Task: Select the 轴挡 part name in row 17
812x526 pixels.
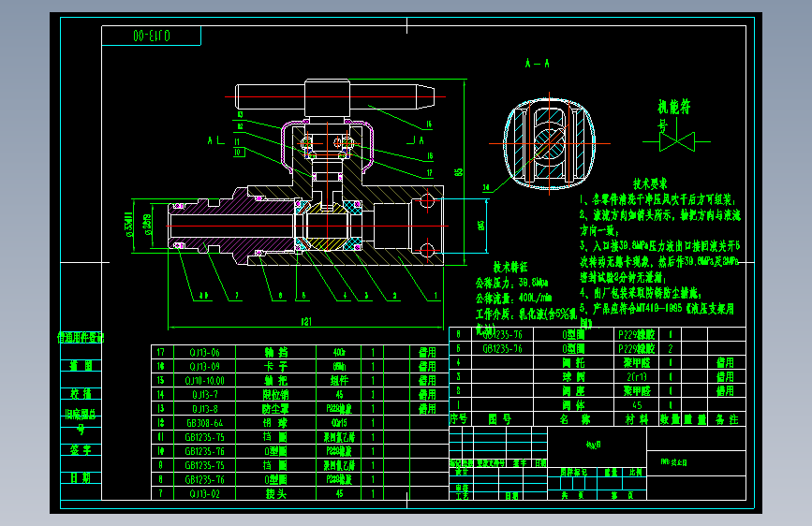Action: point(276,353)
